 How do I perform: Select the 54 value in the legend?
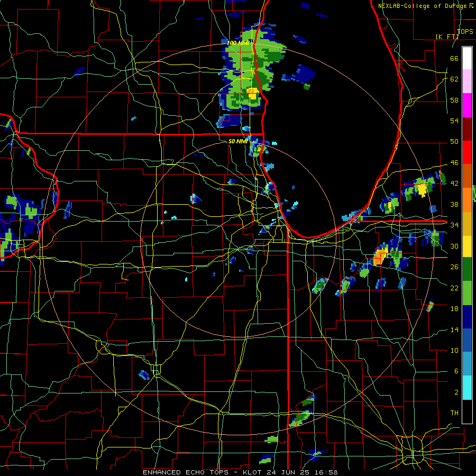[x=454, y=121]
